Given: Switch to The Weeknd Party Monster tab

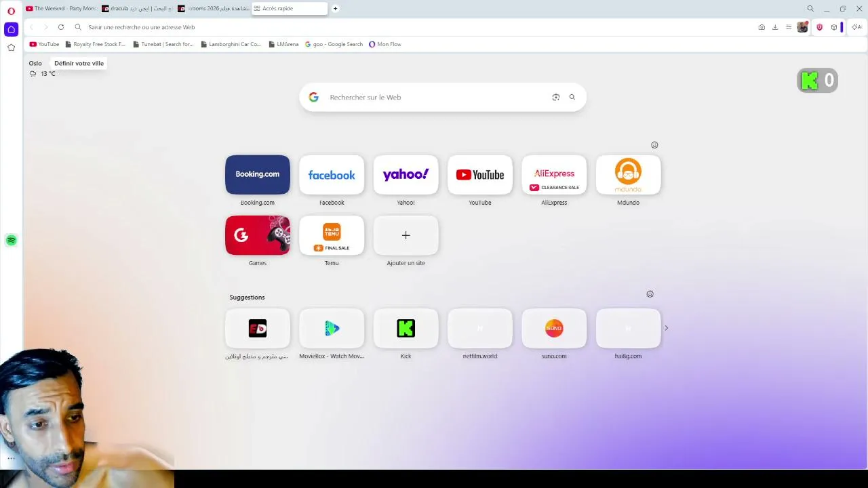Looking at the screenshot, I should coord(62,9).
